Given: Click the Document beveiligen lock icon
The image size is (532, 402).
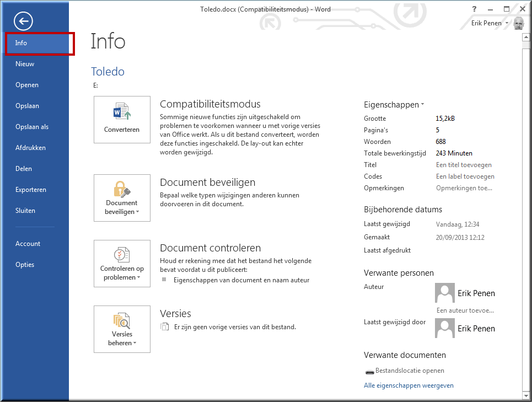Looking at the screenshot, I should [122, 190].
